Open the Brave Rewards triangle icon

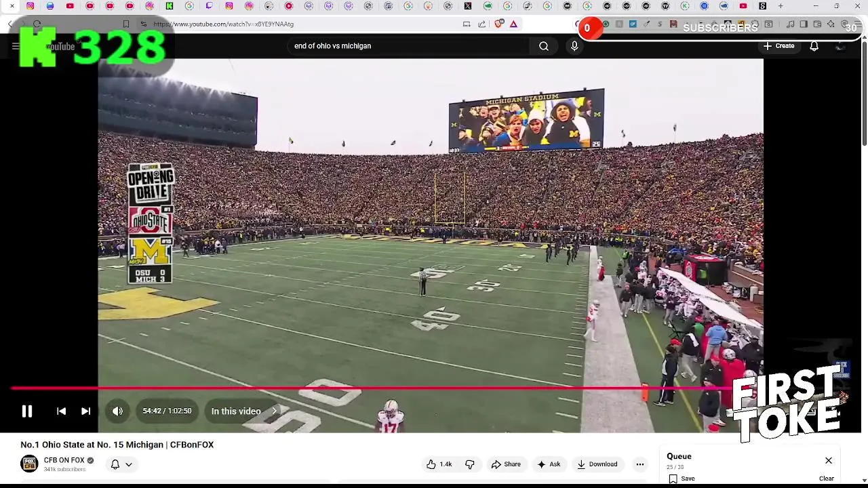(x=513, y=24)
